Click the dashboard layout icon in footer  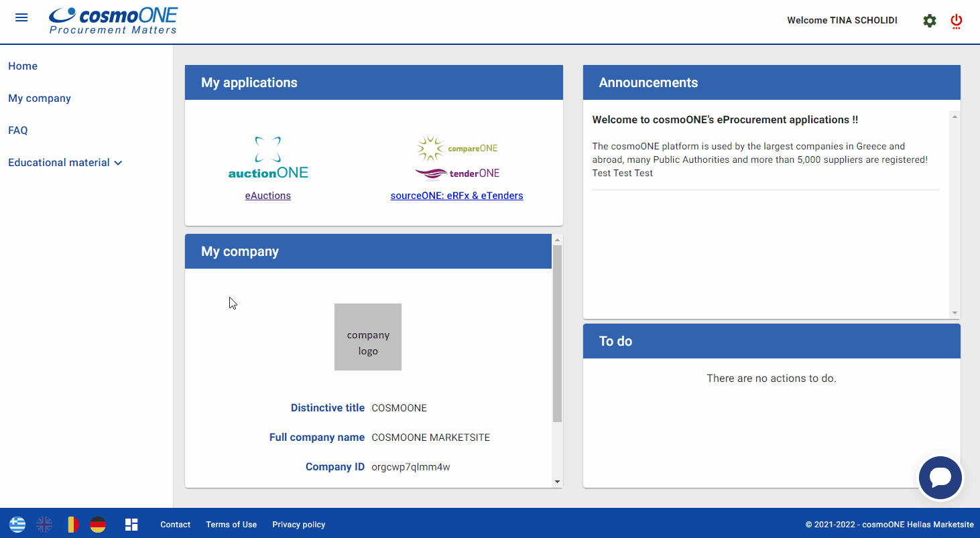click(x=131, y=525)
